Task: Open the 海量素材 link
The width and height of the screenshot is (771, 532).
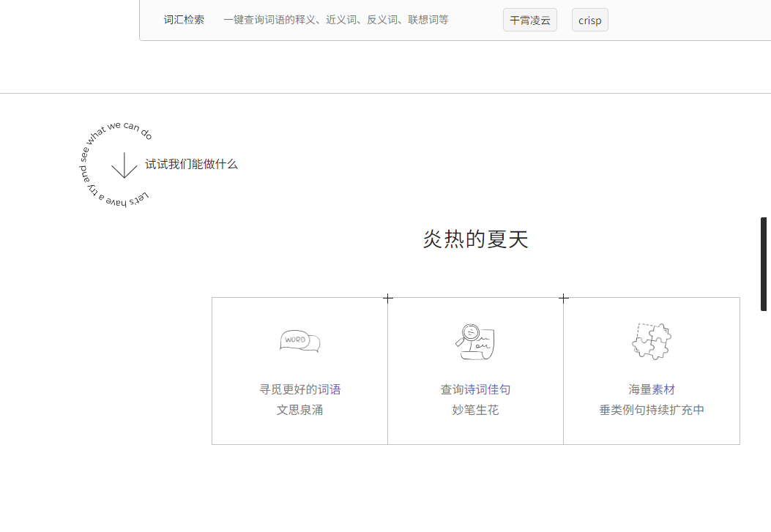Action: tap(652, 389)
